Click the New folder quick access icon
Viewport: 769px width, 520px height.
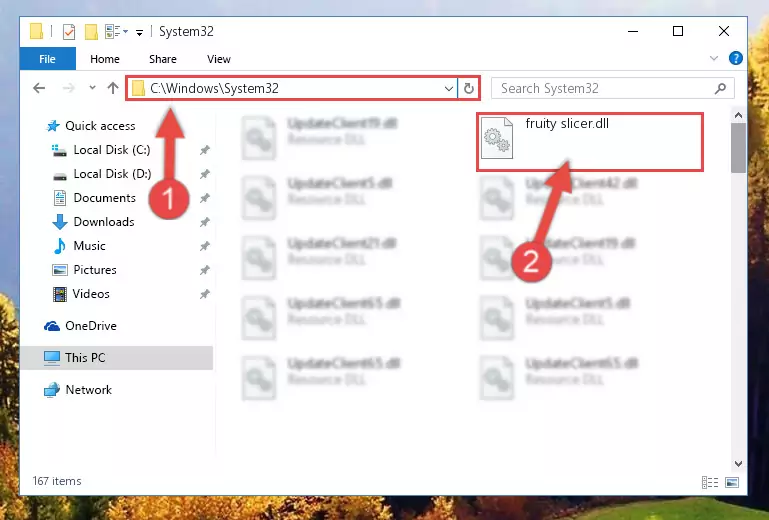[x=91, y=32]
